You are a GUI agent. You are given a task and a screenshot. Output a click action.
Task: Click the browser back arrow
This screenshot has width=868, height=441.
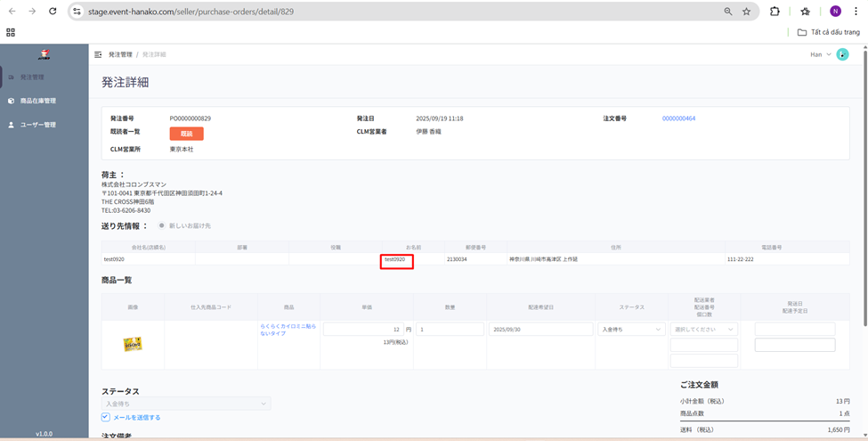(x=12, y=12)
